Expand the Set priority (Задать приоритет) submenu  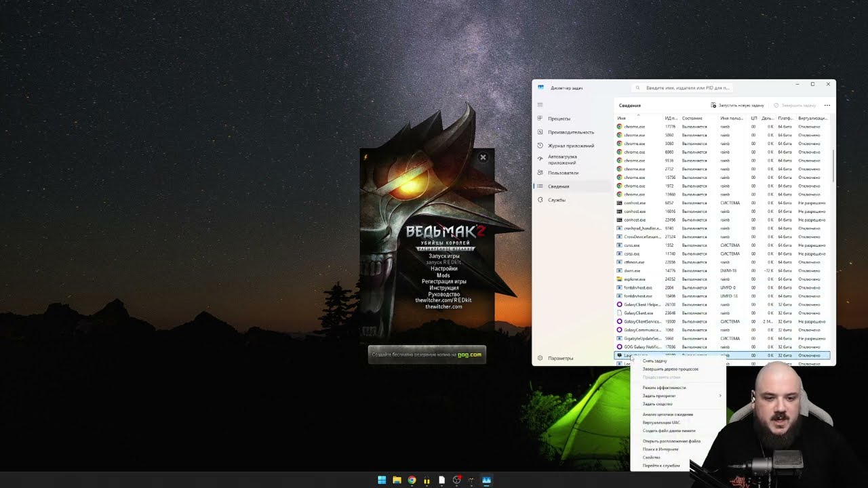coord(677,396)
